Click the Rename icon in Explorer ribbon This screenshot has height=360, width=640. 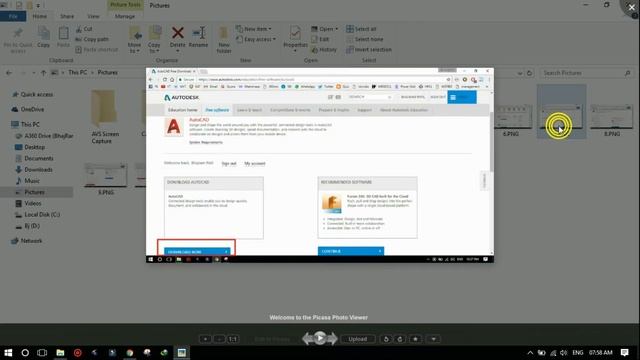pyautogui.click(x=198, y=37)
